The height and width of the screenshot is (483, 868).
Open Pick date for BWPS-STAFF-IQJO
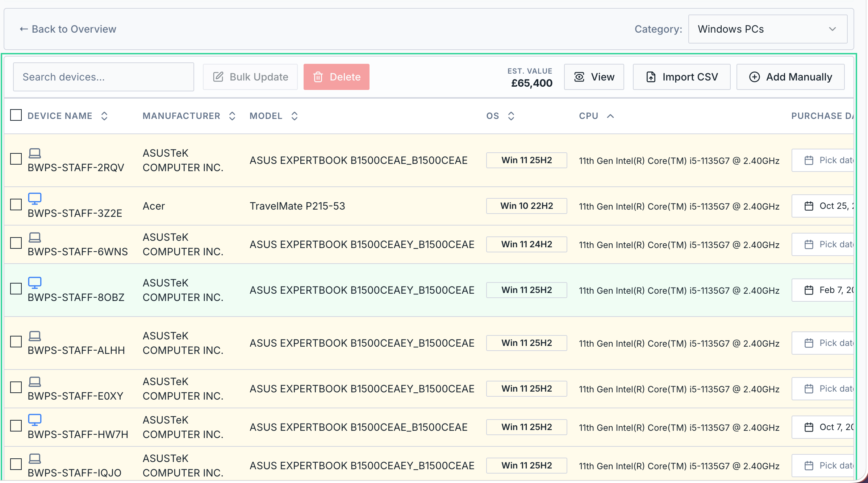click(x=823, y=466)
